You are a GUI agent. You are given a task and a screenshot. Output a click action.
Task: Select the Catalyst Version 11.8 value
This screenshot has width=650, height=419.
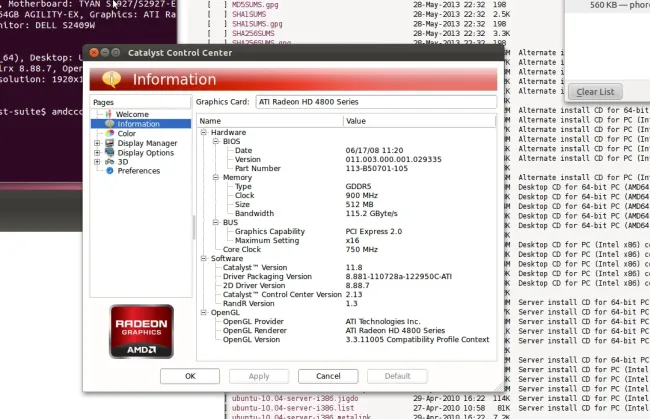pos(354,267)
